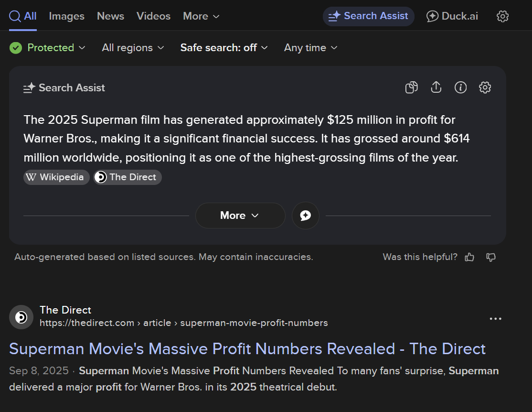Viewport: 532px width, 412px height.
Task: Open The Direct source chip
Action: [x=127, y=177]
